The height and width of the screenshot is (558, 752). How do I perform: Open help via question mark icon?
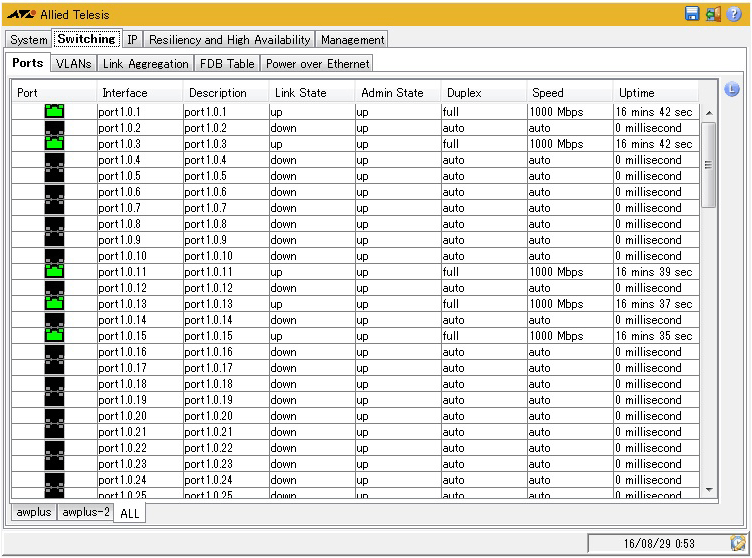point(733,14)
